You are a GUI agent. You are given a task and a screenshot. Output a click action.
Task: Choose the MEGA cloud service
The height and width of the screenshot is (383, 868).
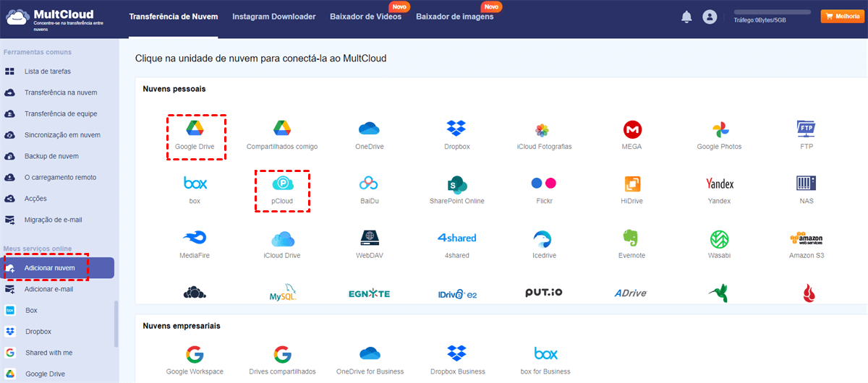[x=633, y=134]
